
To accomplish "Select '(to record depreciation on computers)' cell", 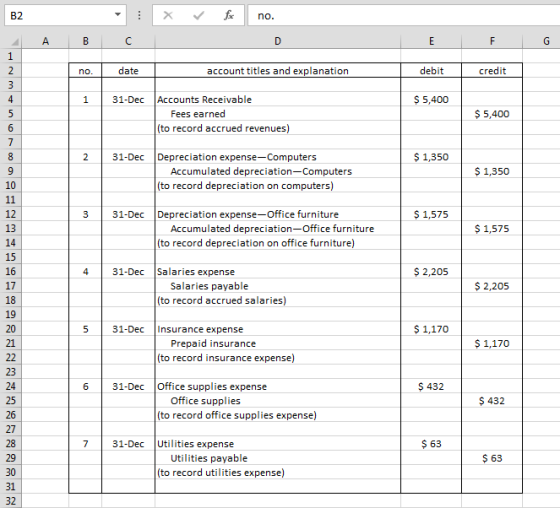I will [x=278, y=186].
